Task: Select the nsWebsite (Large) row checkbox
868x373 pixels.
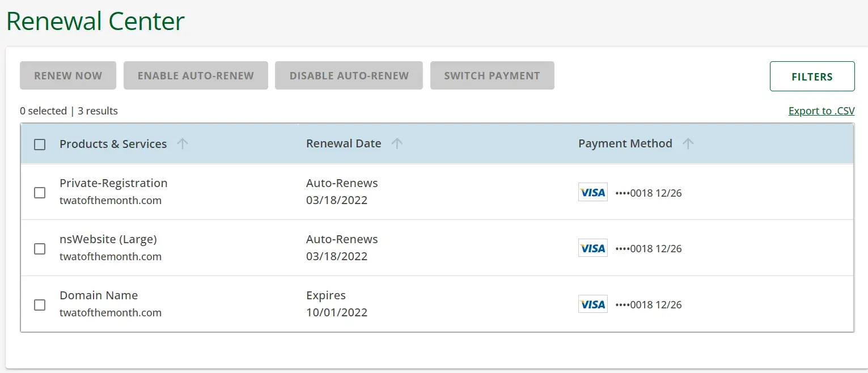Action: pyautogui.click(x=40, y=249)
